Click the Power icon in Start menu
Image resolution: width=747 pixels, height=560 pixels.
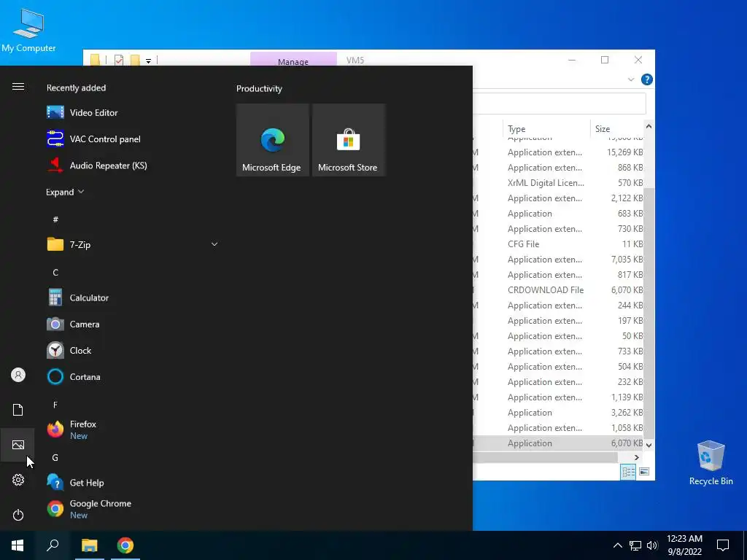click(18, 515)
